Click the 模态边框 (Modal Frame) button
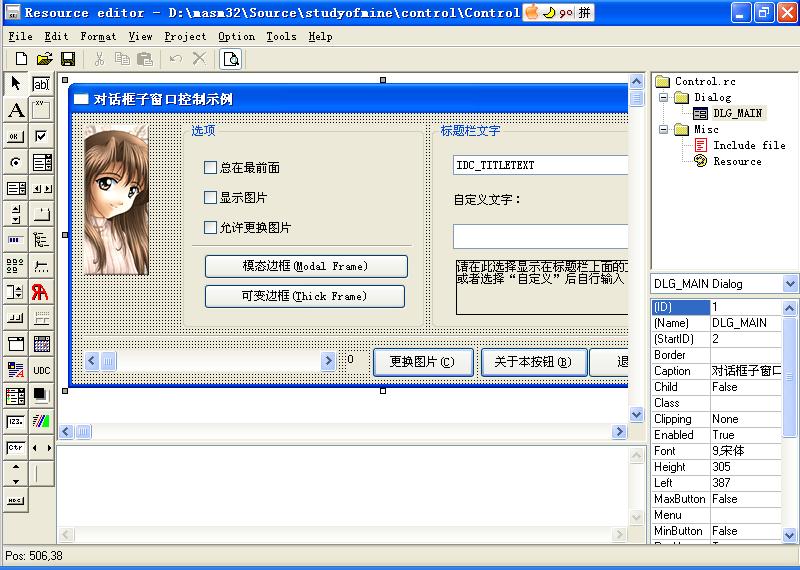800x570 pixels. tap(306, 266)
